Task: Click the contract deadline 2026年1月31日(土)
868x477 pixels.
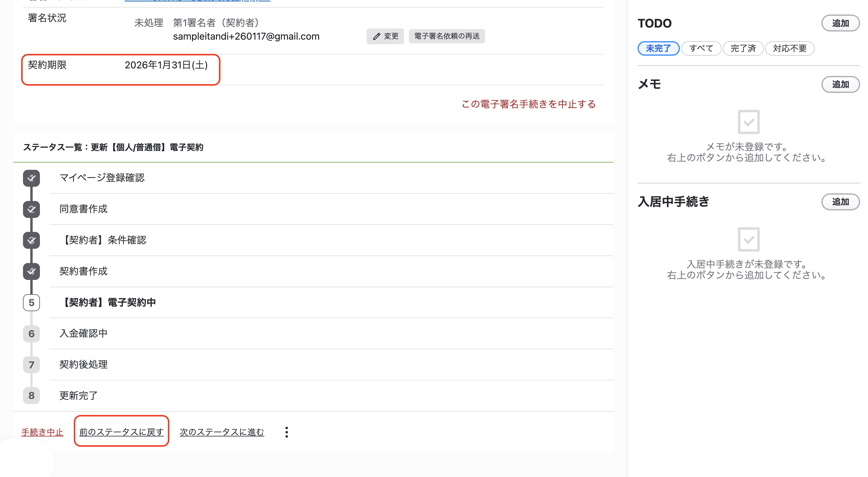Action: point(166,65)
